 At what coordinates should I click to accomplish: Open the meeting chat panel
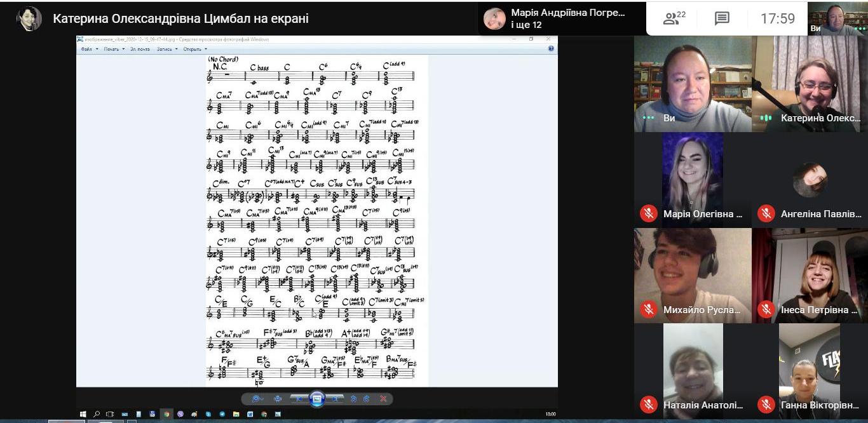click(x=722, y=18)
